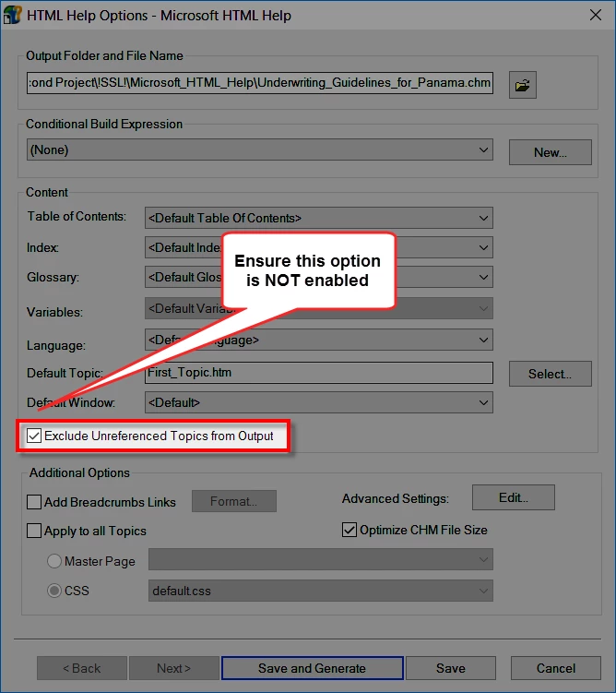Cancel the HTML Help Options dialog
This screenshot has width=616, height=693.
click(556, 668)
